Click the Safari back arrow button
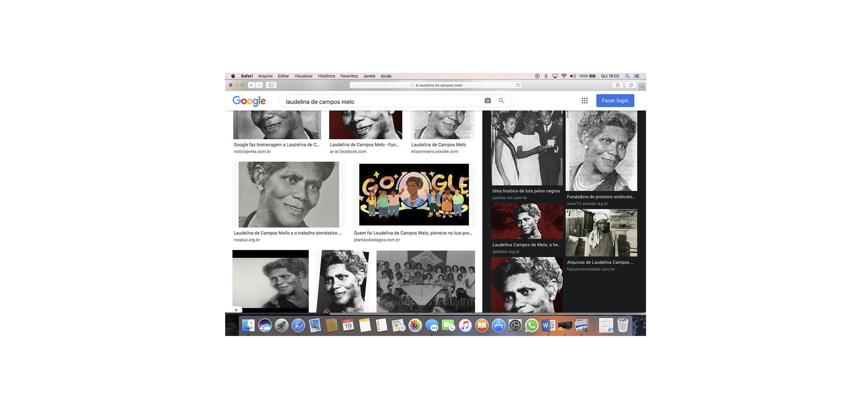Image resolution: width=868 pixels, height=407 pixels. click(251, 85)
